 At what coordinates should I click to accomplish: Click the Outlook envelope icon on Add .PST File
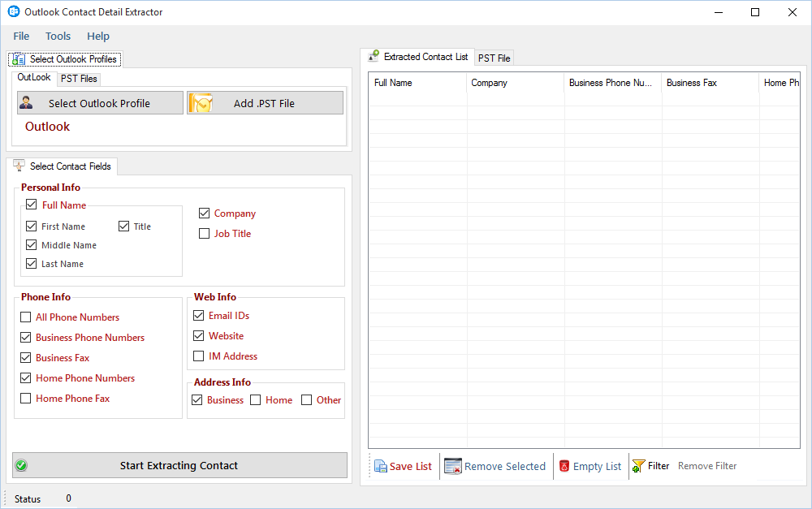pos(201,103)
